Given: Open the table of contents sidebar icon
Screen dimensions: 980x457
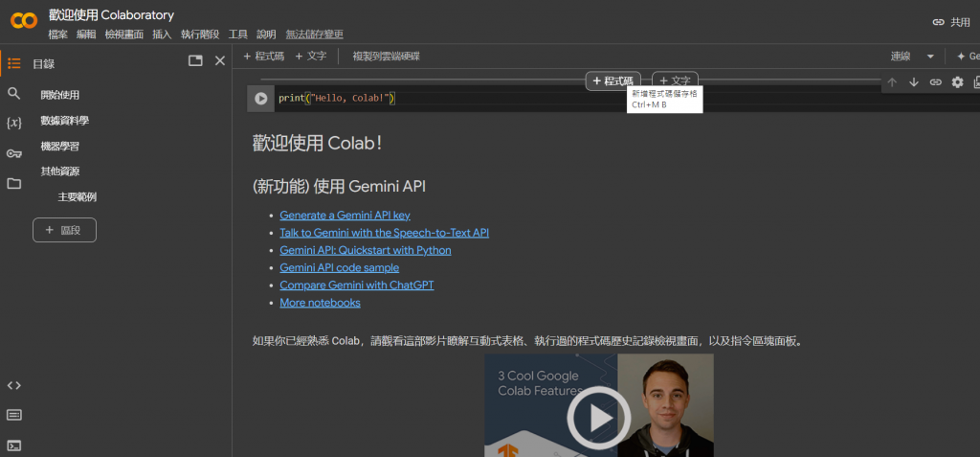Looking at the screenshot, I should (x=13, y=63).
